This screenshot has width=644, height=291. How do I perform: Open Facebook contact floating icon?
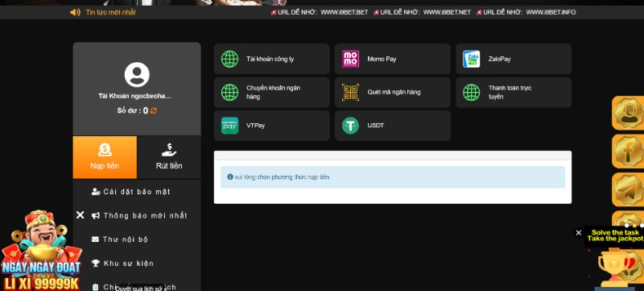(x=628, y=152)
